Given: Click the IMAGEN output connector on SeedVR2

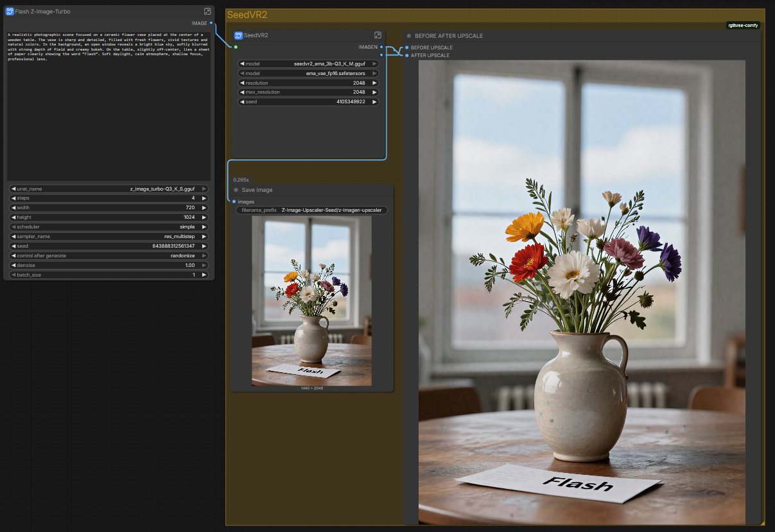Looking at the screenshot, I should (381, 47).
